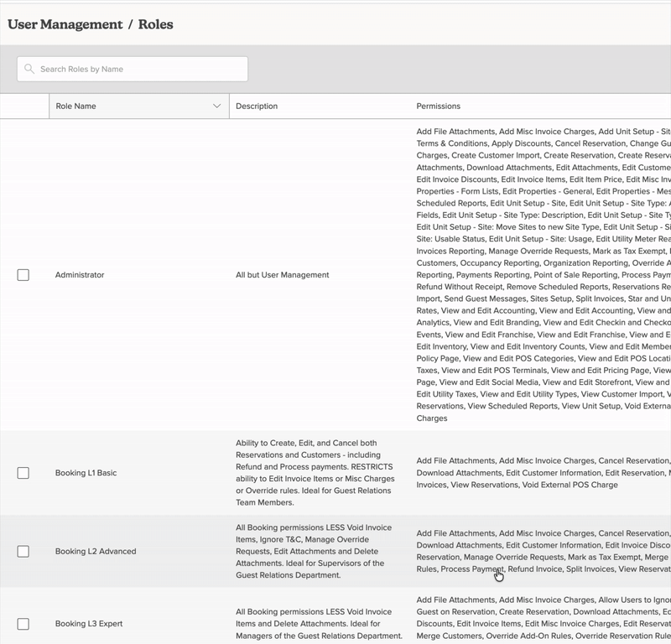Tick the Administrator role checkbox
The width and height of the screenshot is (671, 644).
23,275
